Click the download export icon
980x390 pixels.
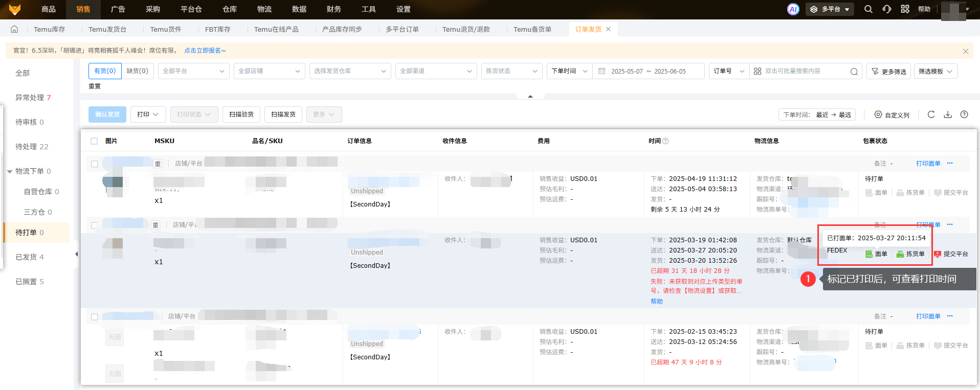click(x=947, y=114)
